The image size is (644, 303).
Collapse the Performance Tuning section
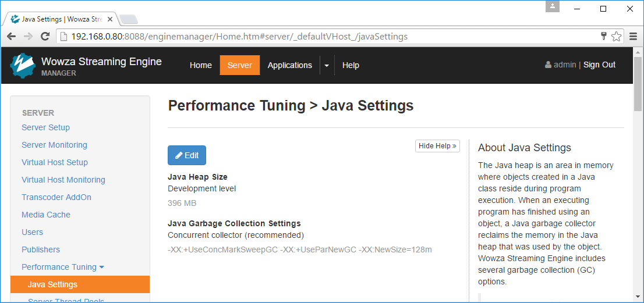tap(63, 267)
